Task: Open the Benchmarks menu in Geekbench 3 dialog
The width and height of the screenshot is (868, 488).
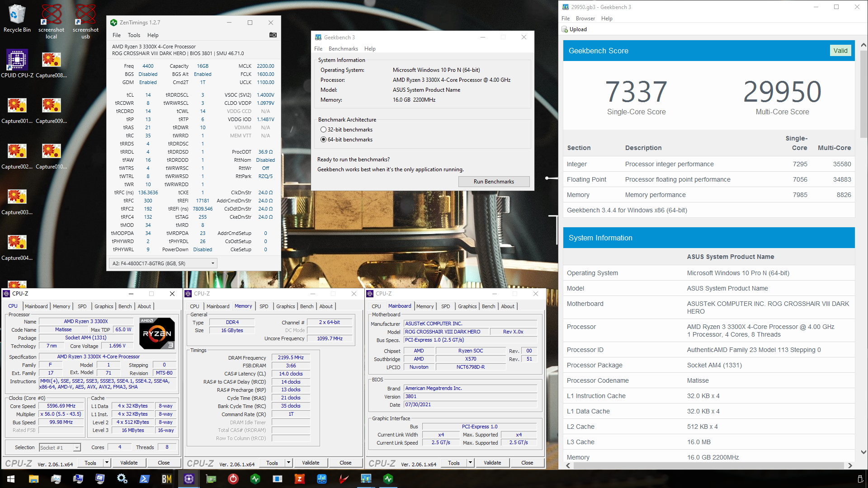Action: pos(343,49)
